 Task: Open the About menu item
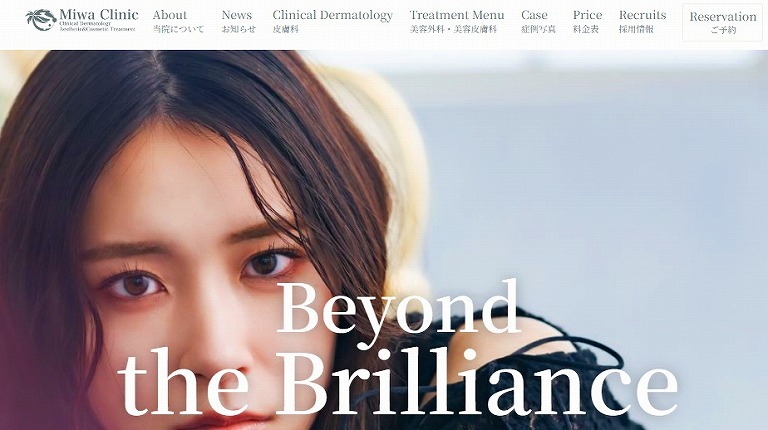point(169,15)
